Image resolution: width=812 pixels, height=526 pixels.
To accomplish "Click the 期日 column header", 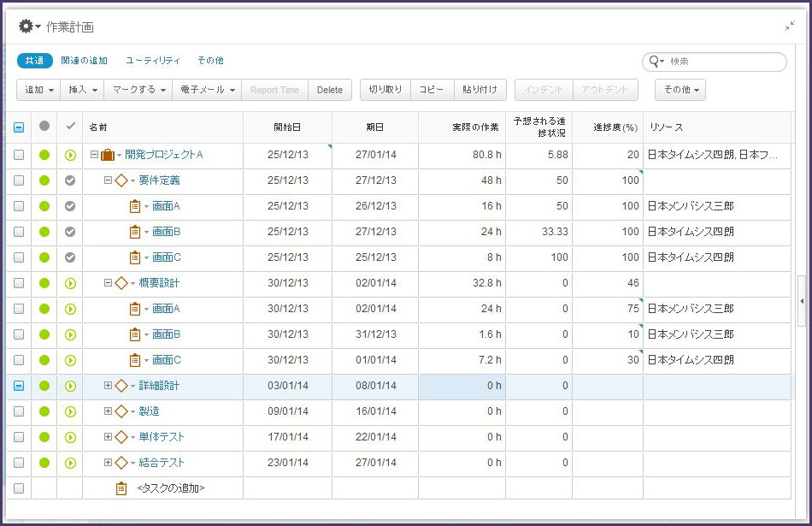I will click(375, 127).
